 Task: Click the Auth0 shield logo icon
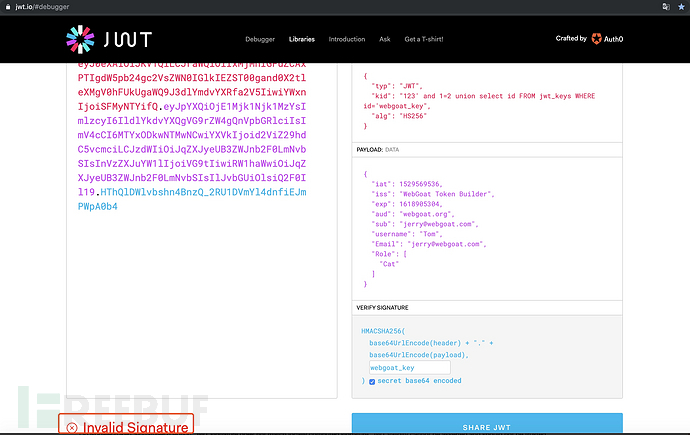596,39
